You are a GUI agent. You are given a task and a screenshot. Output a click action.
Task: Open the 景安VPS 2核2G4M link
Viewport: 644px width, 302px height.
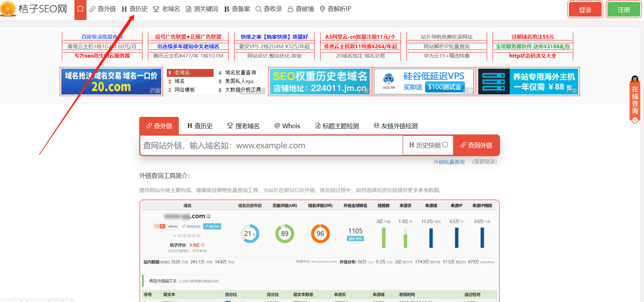[274, 46]
